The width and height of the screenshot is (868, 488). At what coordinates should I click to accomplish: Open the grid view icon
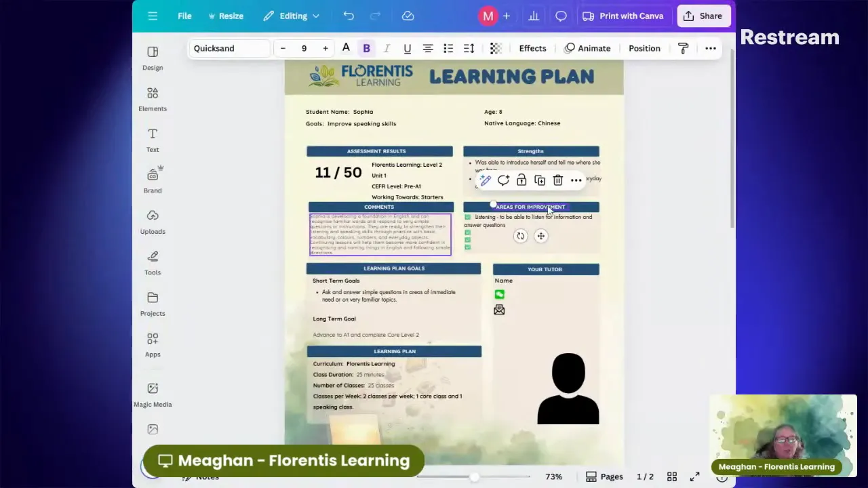671,477
